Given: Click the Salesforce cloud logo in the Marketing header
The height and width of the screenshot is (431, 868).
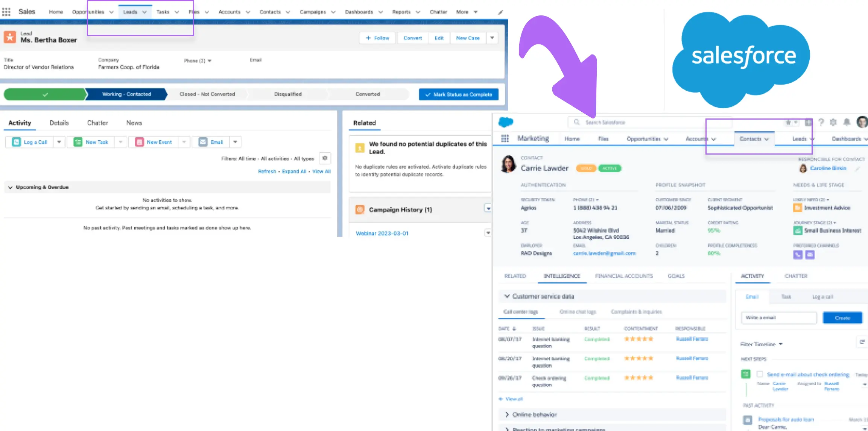Looking at the screenshot, I should 506,122.
